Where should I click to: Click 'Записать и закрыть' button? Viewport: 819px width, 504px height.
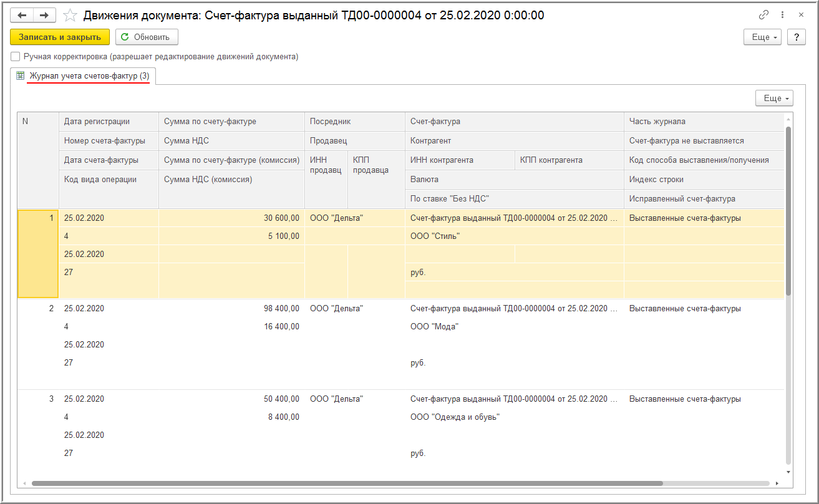[60, 37]
